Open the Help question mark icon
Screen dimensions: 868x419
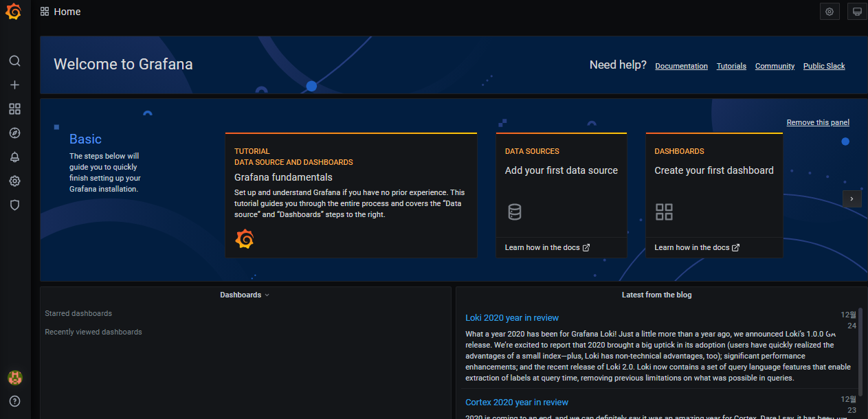point(14,401)
